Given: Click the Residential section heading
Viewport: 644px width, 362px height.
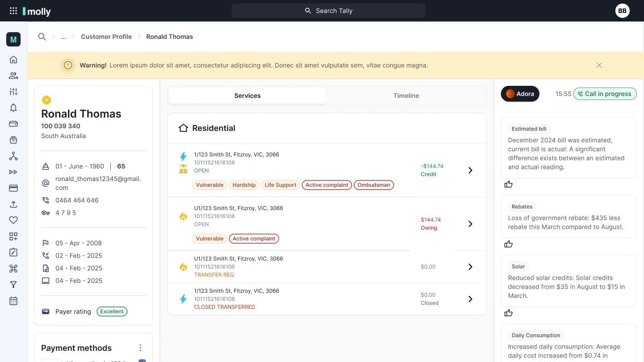Looking at the screenshot, I should 214,128.
